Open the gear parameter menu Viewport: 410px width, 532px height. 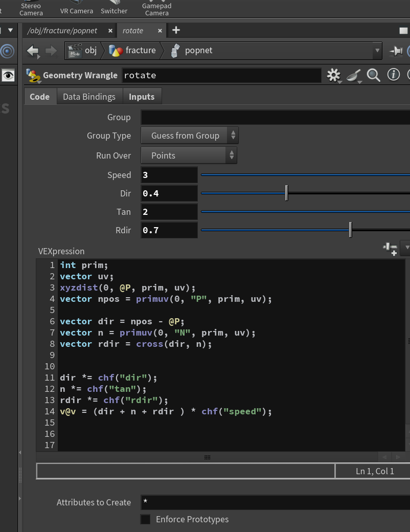pyautogui.click(x=334, y=75)
